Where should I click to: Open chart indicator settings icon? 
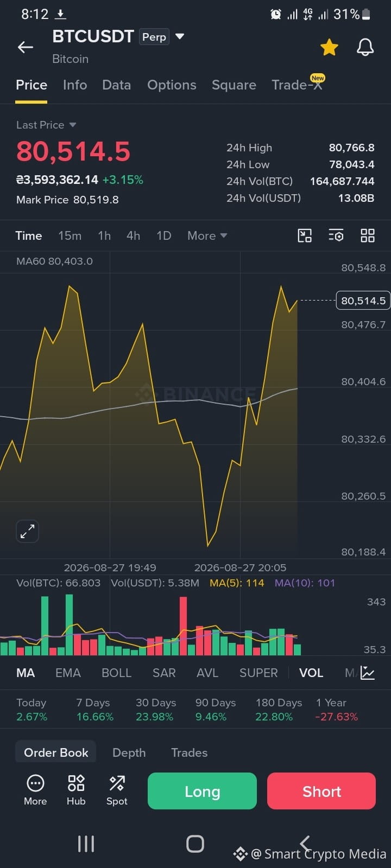click(336, 235)
